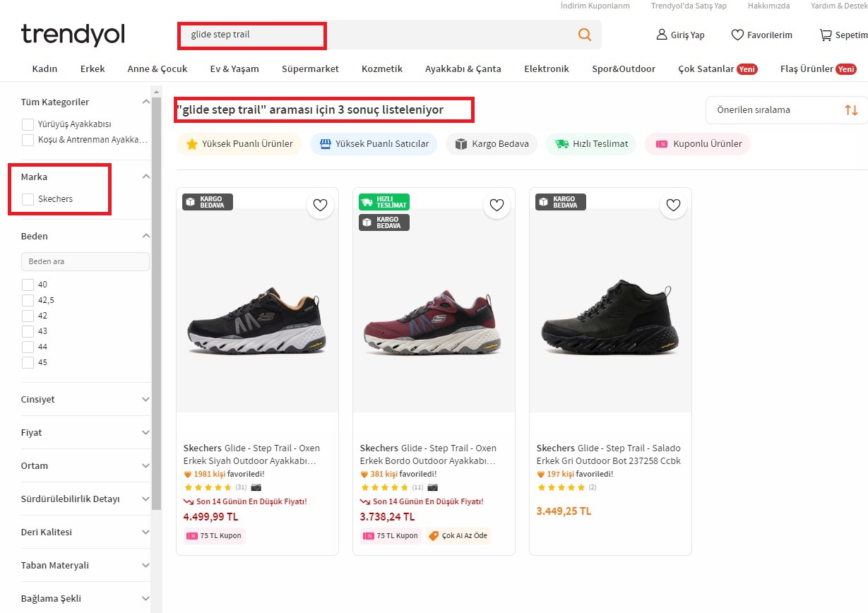Tick the Yürüyüş Ayakkabısı category checkbox
Screen dimensions: 868x613
(x=28, y=124)
